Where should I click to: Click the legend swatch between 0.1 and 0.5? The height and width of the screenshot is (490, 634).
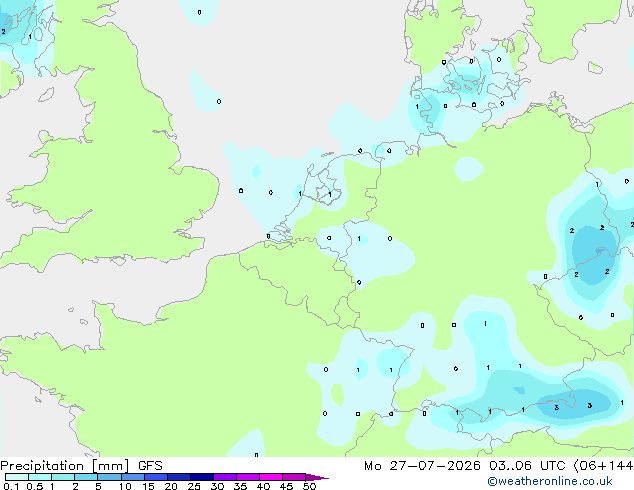click(17, 477)
